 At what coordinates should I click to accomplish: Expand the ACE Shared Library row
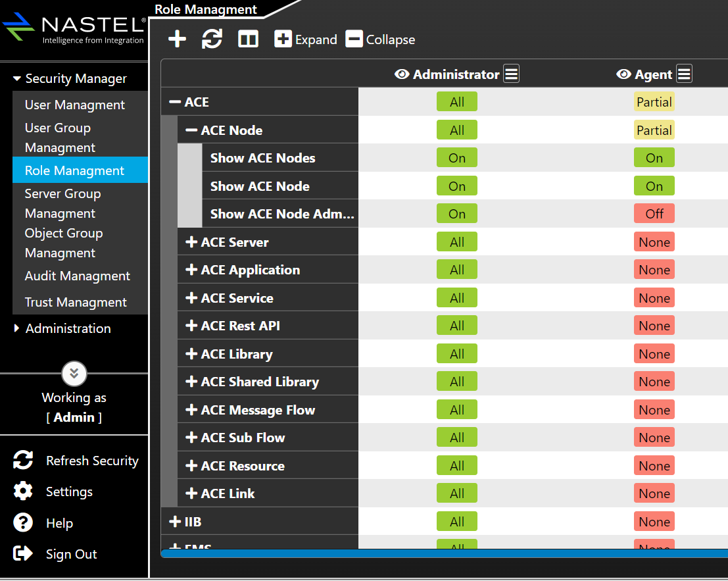click(191, 382)
